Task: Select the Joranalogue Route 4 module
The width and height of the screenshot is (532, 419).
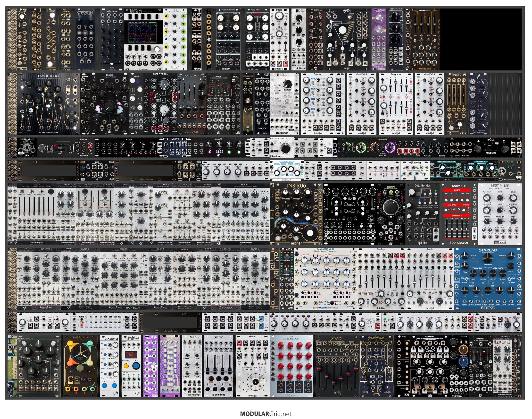Action: (182, 214)
